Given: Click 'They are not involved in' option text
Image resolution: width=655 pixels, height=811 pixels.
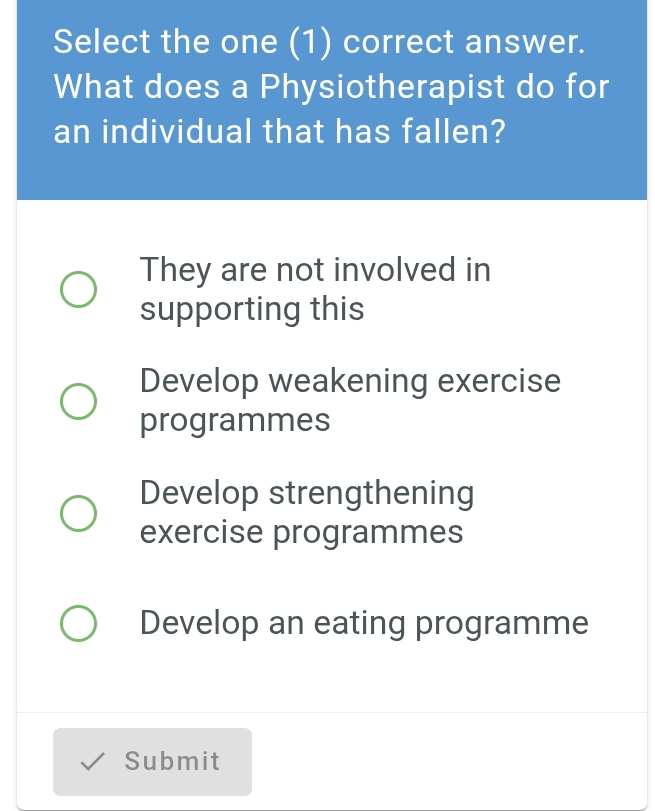Looking at the screenshot, I should pos(315,270).
